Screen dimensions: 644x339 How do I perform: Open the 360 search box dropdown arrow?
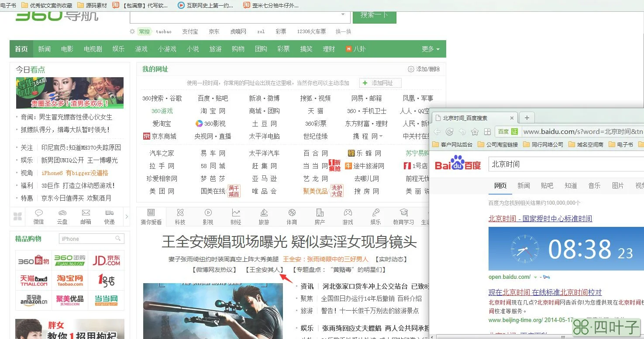click(x=343, y=14)
